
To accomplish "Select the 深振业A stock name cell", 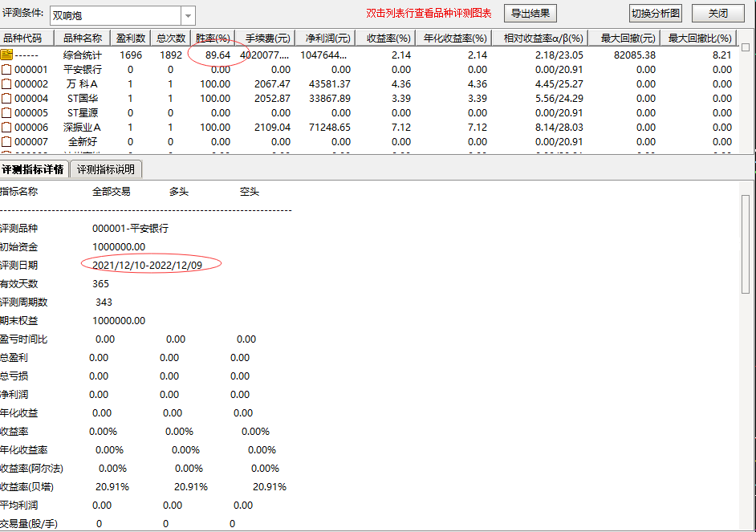I will pos(83,128).
